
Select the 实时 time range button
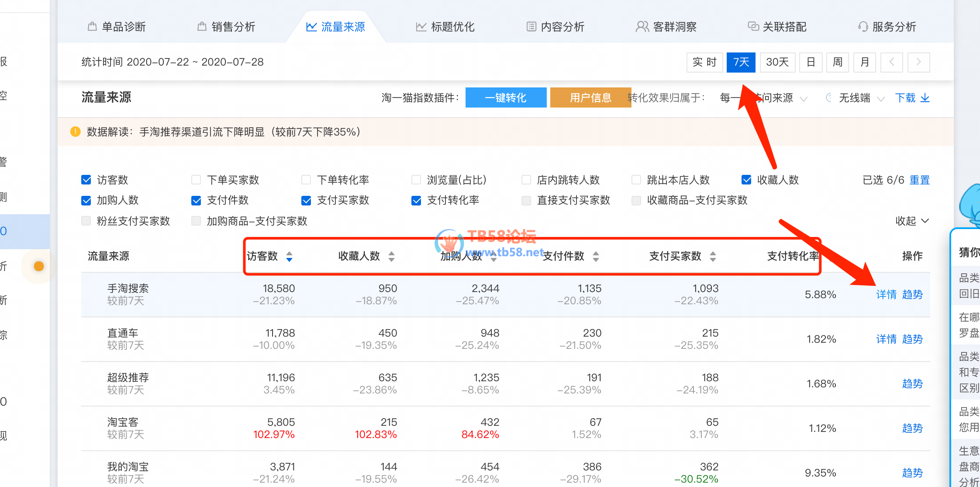tap(705, 62)
